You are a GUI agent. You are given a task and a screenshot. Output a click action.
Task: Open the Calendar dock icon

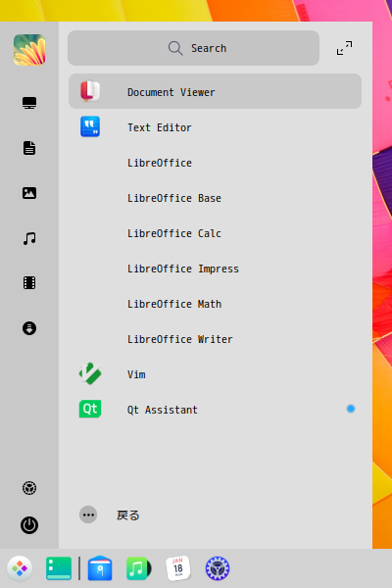[x=178, y=568]
